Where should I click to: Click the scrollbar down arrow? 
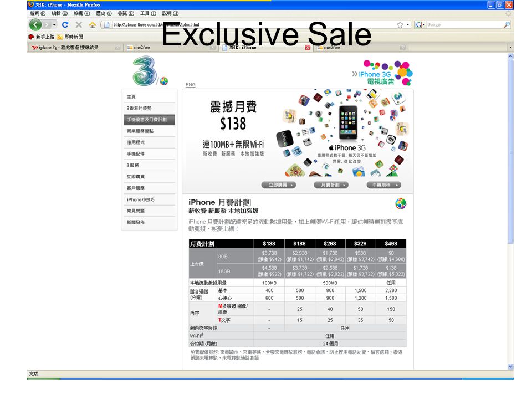click(510, 366)
